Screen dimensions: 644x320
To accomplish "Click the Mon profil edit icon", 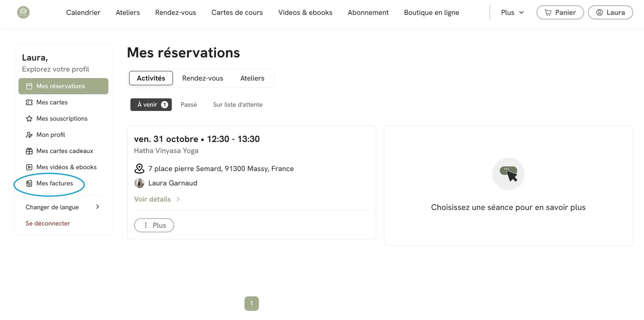I will 29,135.
